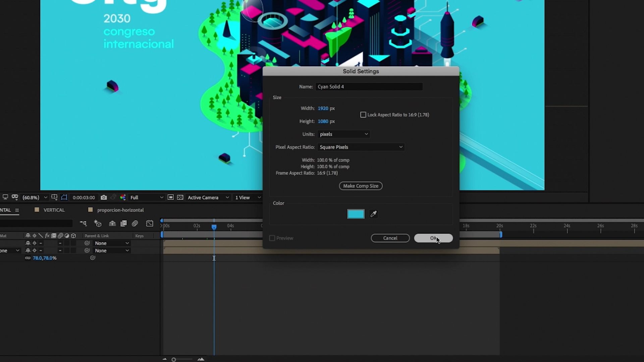
Task: Click the blue current time indicator playhead
Action: click(214, 227)
